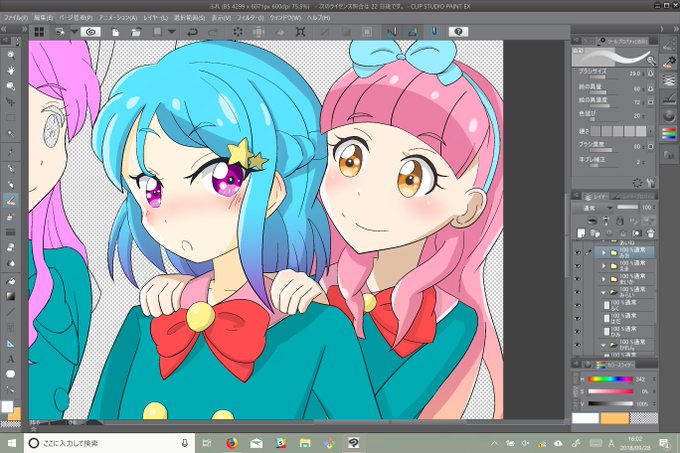This screenshot has height=453, width=680.
Task: Expand the えま layer folder
Action: [x=604, y=265]
